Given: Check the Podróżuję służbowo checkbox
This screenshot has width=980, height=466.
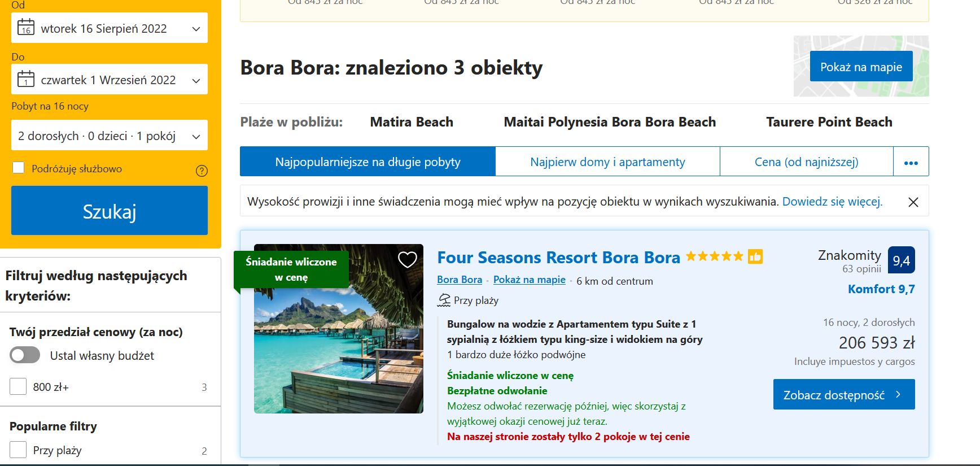Looking at the screenshot, I should click(19, 167).
